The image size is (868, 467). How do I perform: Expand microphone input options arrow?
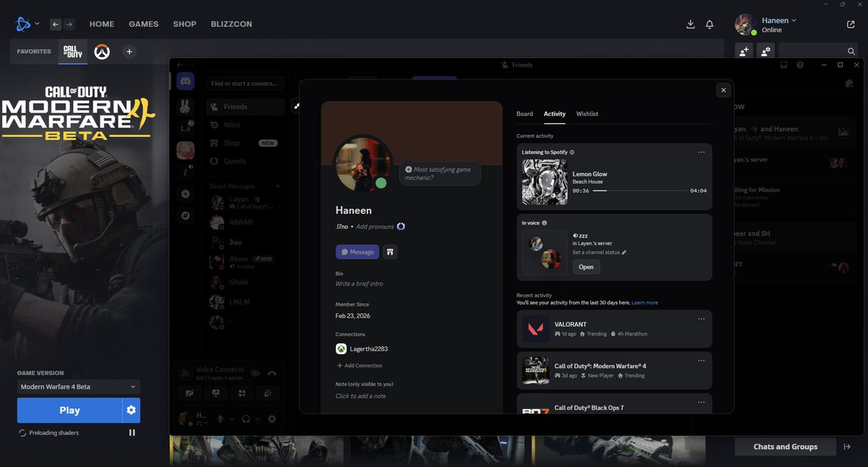point(232,418)
